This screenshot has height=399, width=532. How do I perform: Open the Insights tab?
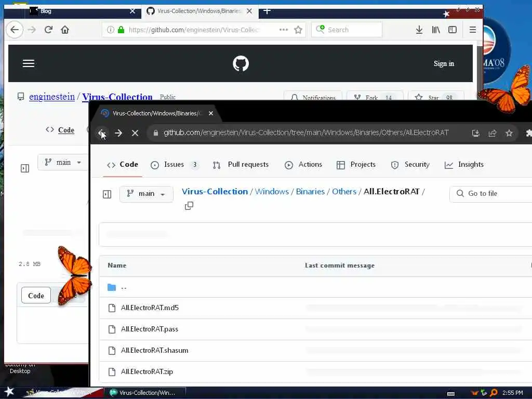(x=464, y=165)
